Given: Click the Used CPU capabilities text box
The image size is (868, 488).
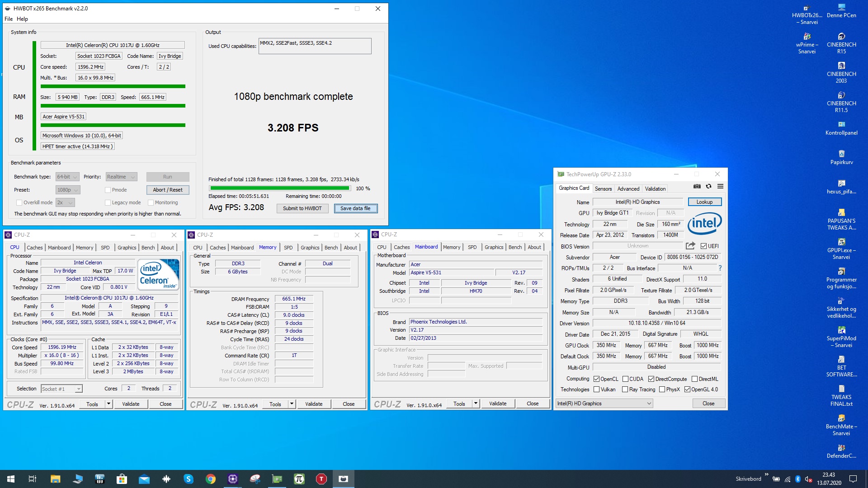Looking at the screenshot, I should pos(315,46).
